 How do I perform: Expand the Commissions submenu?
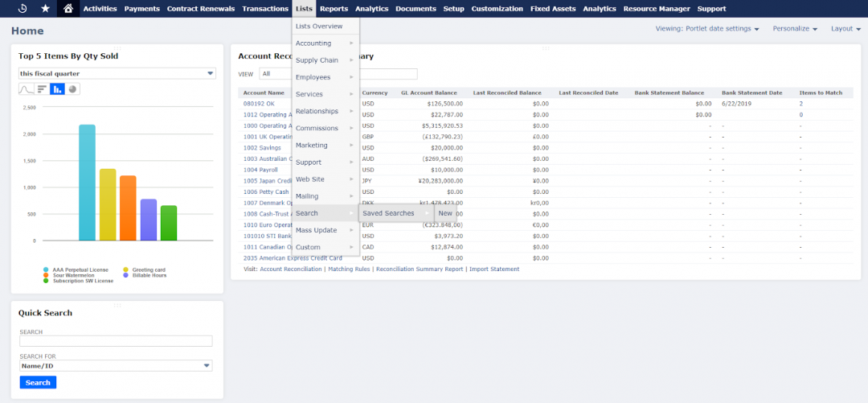click(x=325, y=128)
